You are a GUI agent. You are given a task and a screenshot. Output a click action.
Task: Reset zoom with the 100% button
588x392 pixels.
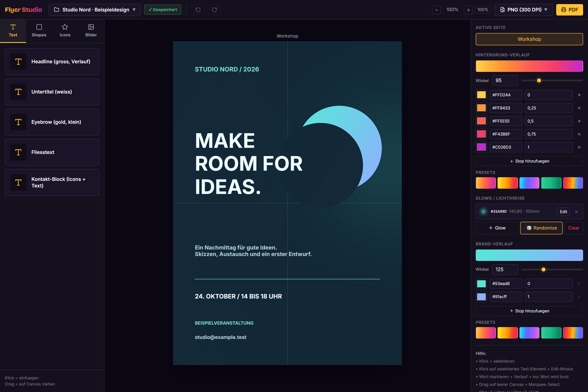coord(482,10)
